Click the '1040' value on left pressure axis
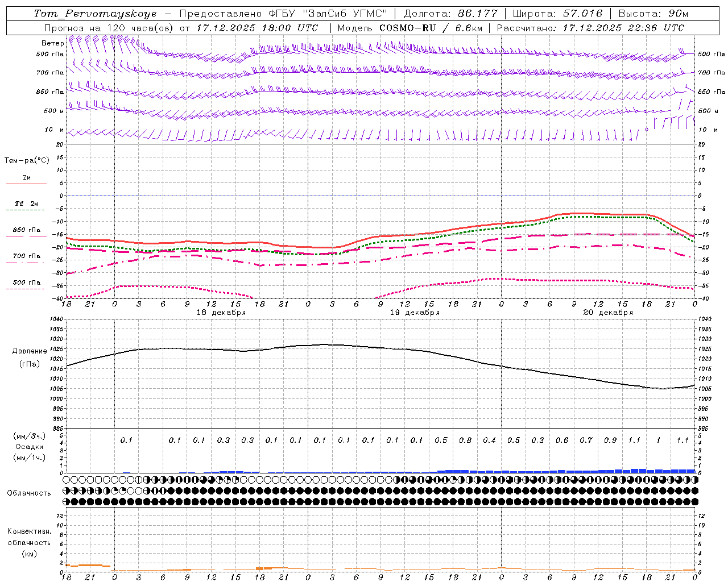This screenshot has width=728, height=582. point(57,319)
